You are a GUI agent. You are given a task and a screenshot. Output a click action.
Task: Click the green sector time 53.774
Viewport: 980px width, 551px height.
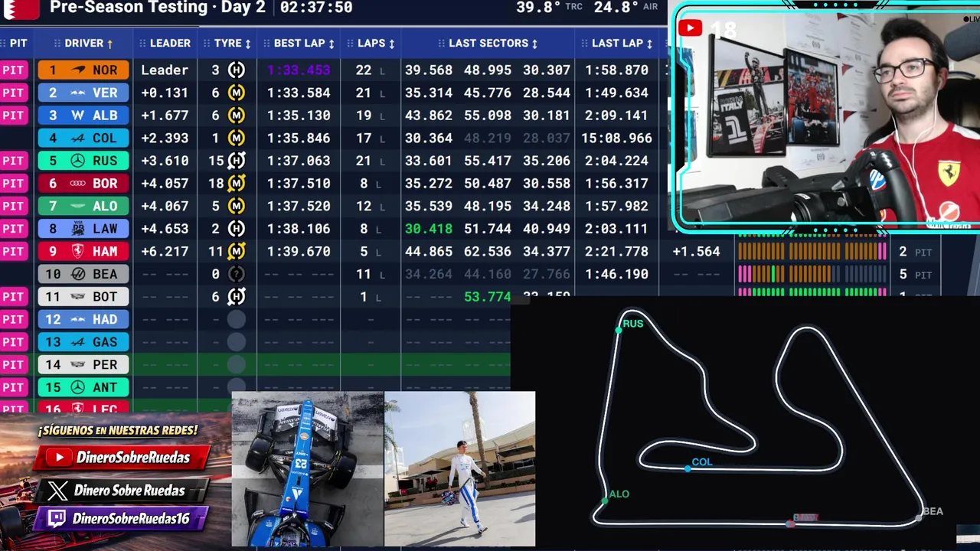[x=488, y=297]
